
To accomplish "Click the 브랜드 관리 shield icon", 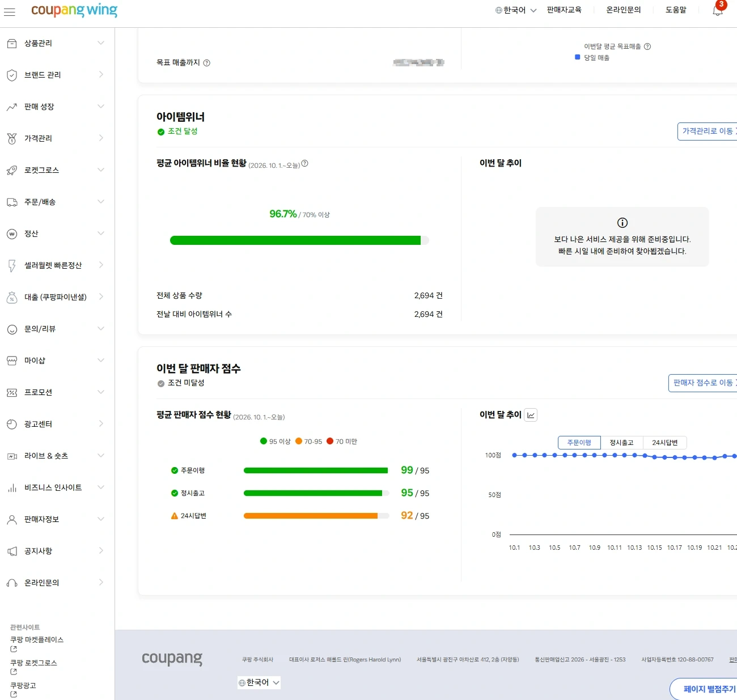I will click(12, 75).
